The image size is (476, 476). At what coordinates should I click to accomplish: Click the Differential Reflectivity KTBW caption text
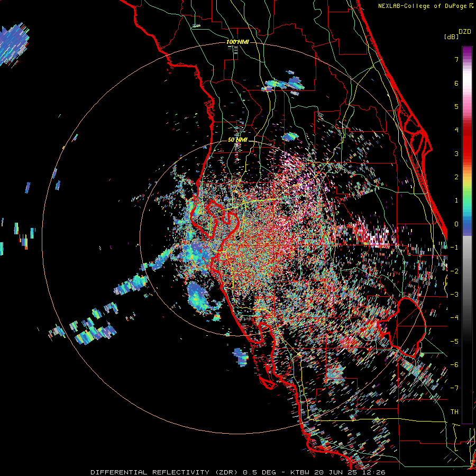click(238, 472)
